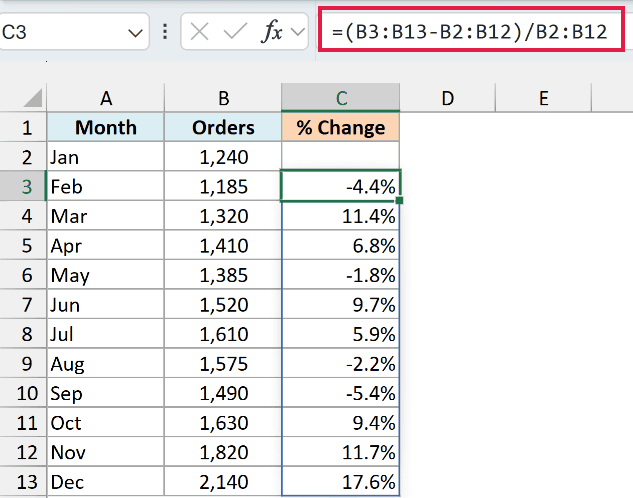Click the Dec cell
633x498 pixels.
click(x=106, y=481)
